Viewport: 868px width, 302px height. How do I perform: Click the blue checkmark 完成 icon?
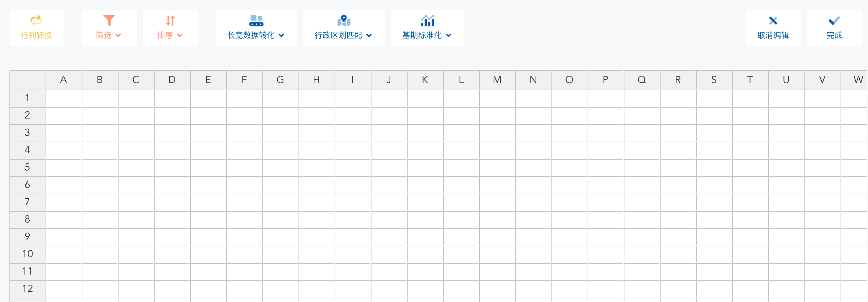[834, 21]
